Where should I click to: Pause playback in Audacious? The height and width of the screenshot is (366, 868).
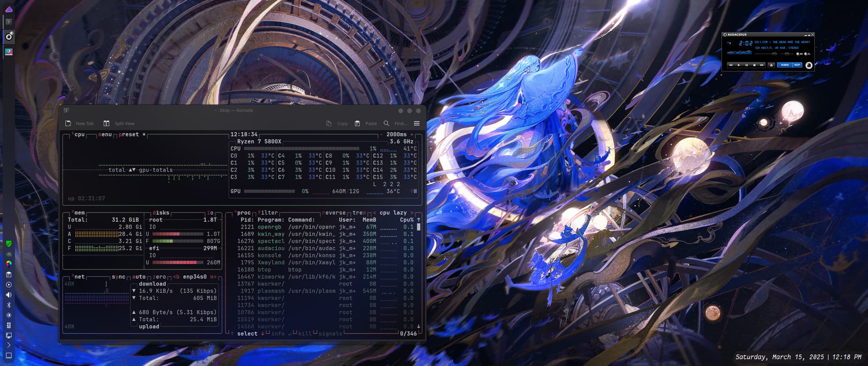(x=746, y=65)
